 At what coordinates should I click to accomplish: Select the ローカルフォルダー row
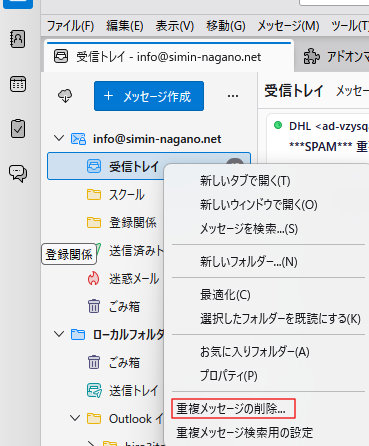(x=128, y=334)
